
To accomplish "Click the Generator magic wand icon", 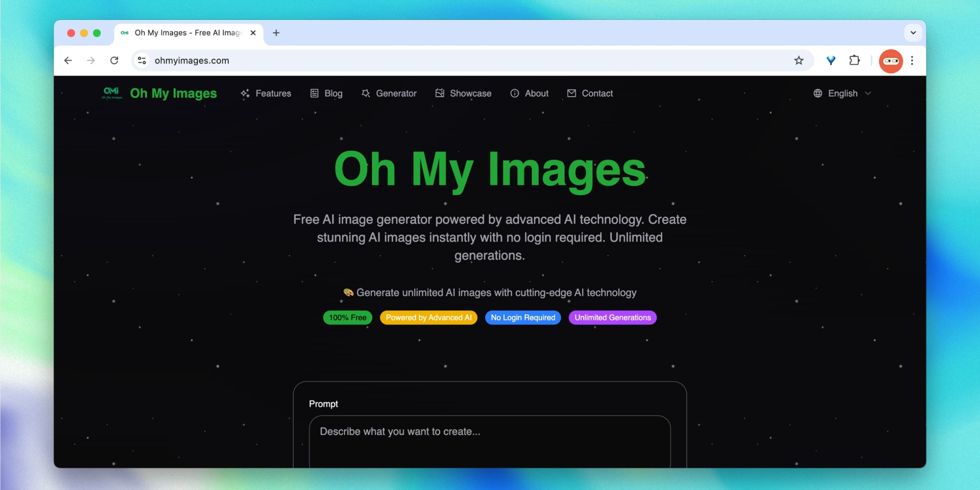I will click(x=366, y=93).
